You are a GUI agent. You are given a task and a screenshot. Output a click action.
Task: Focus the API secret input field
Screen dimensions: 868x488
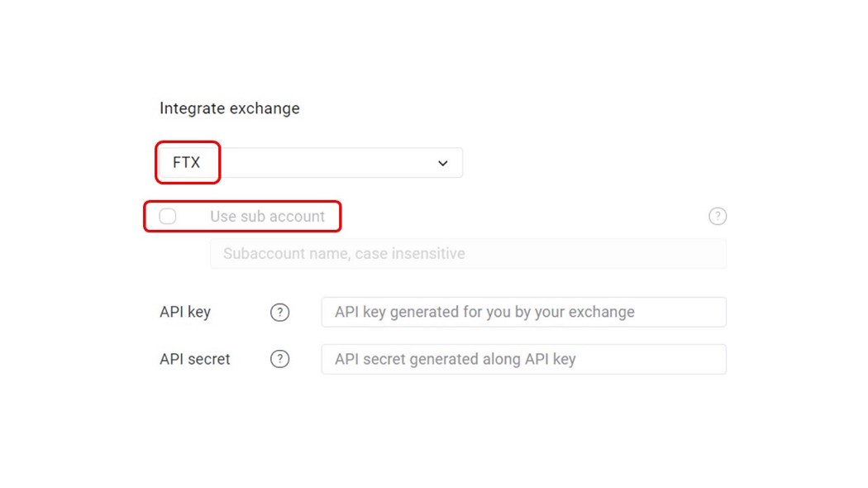[x=523, y=359]
